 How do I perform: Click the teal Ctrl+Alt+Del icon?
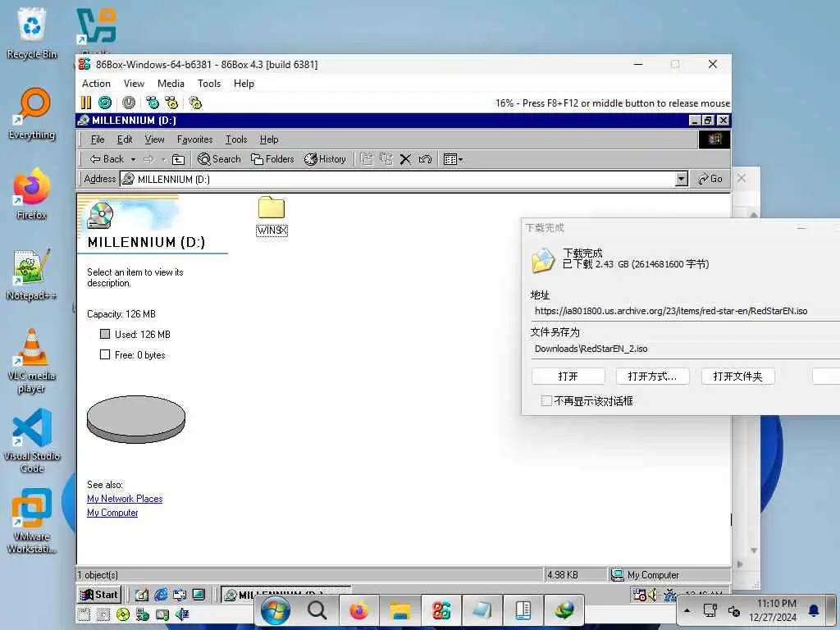tap(153, 103)
